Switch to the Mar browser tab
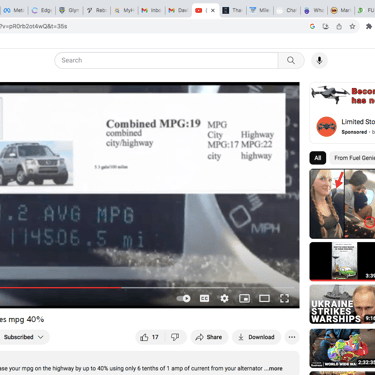Screen dimensions: 375x375 341,11
